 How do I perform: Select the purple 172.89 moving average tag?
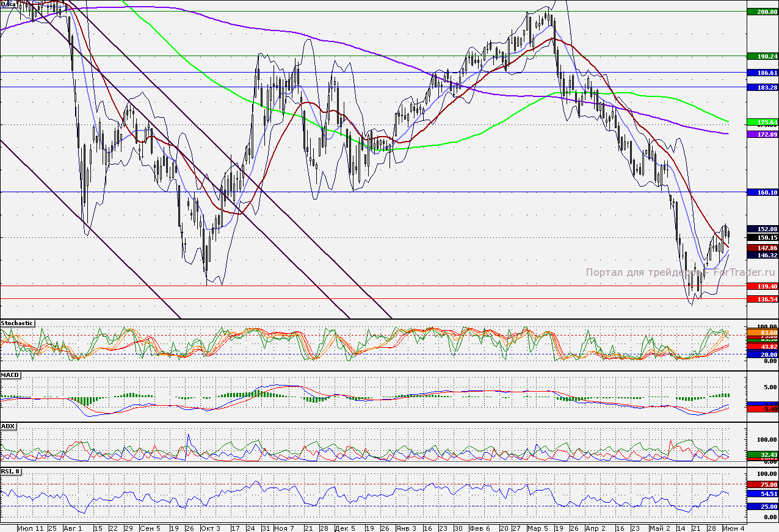pyautogui.click(x=763, y=134)
